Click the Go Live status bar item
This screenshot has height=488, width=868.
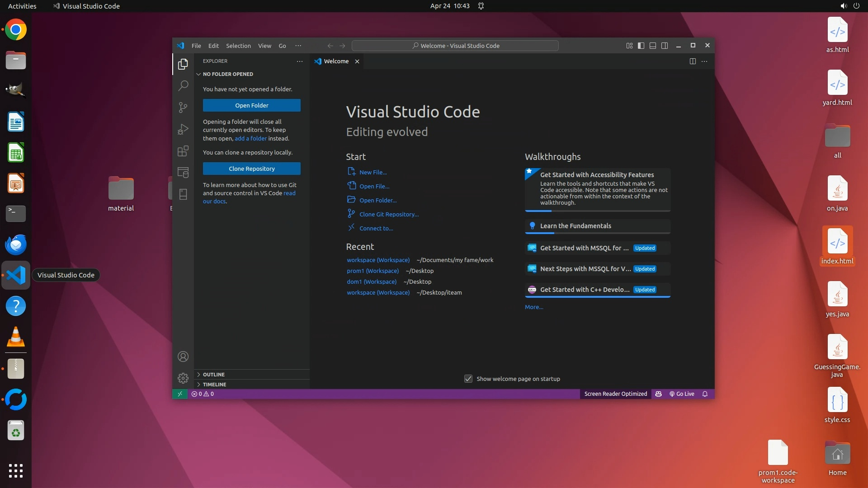point(682,394)
